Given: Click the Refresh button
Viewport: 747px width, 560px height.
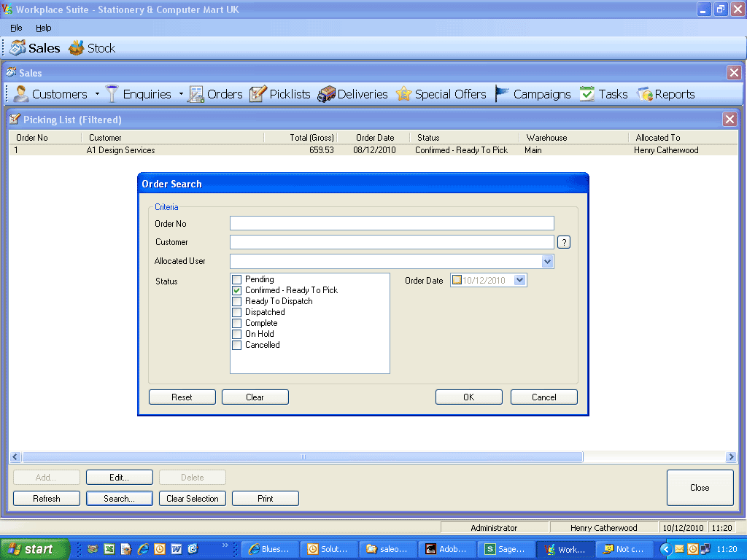Looking at the screenshot, I should pos(47,499).
